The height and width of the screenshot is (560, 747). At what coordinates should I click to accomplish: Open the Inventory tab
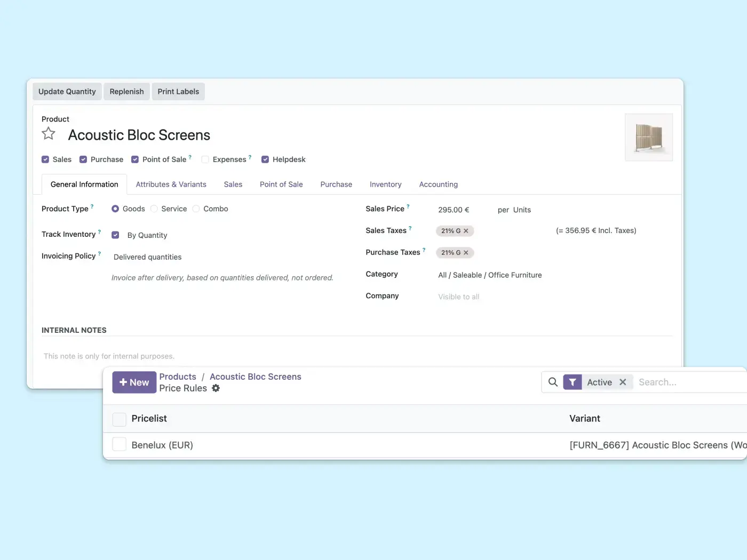[x=385, y=185]
